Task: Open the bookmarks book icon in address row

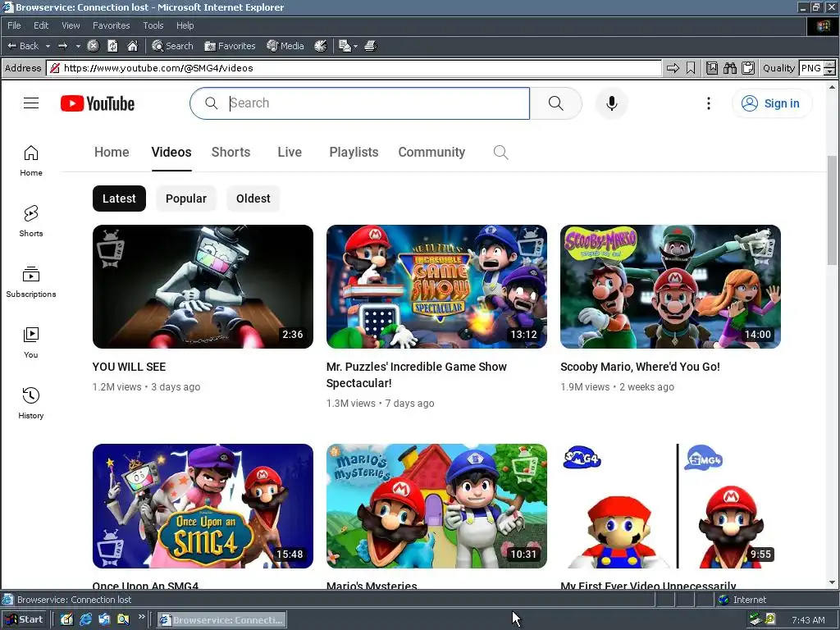Action: click(x=712, y=68)
